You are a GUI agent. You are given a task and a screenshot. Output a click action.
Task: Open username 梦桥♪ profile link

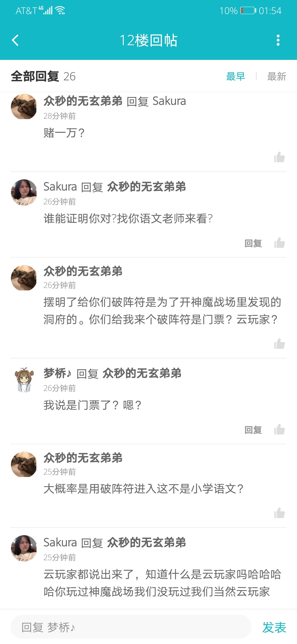(58, 373)
